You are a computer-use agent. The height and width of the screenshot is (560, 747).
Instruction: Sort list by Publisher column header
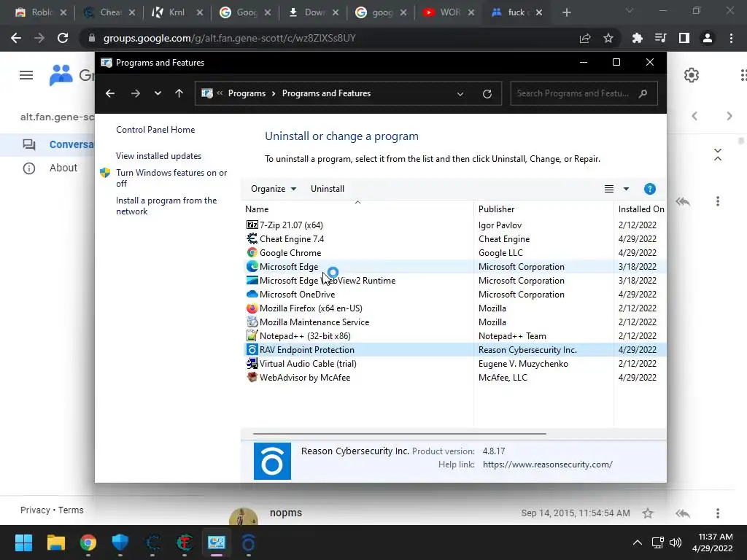point(543,209)
